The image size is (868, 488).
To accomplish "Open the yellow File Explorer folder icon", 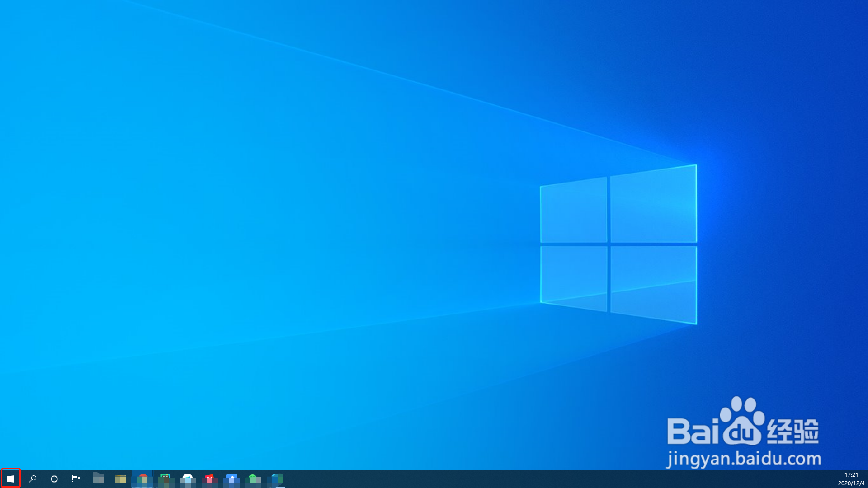I will coord(120,479).
